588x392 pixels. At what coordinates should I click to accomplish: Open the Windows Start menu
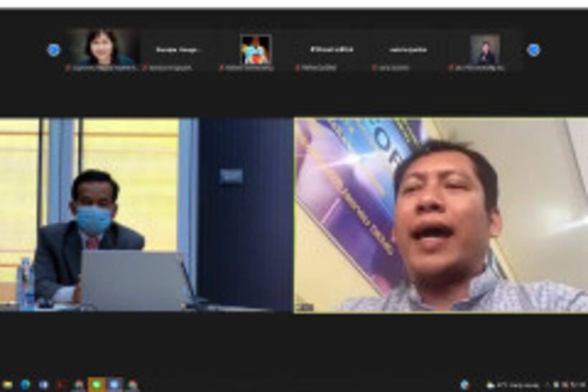[x=7, y=385]
